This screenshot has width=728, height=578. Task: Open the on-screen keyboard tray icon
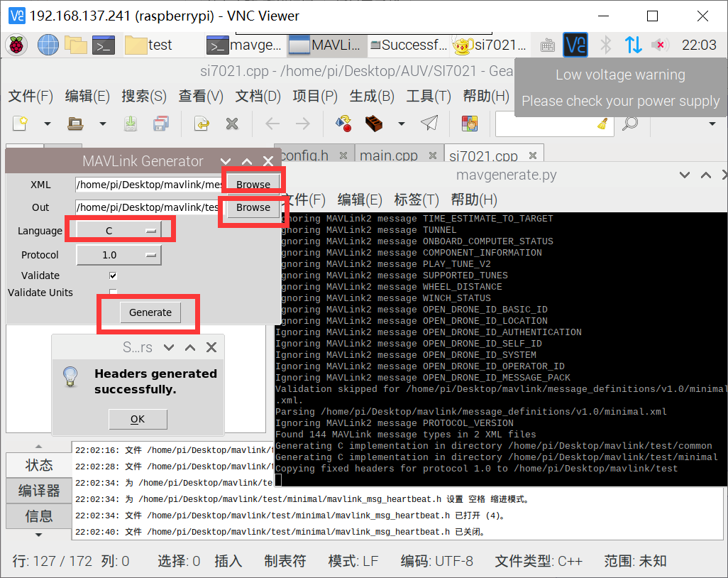[548, 45]
